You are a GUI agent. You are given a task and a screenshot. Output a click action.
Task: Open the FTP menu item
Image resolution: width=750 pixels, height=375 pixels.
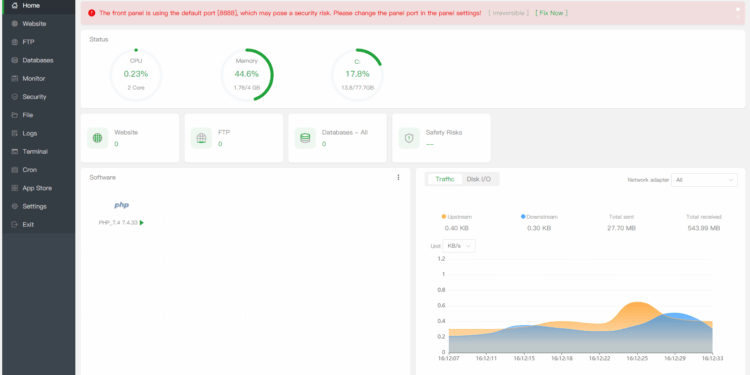pos(39,42)
